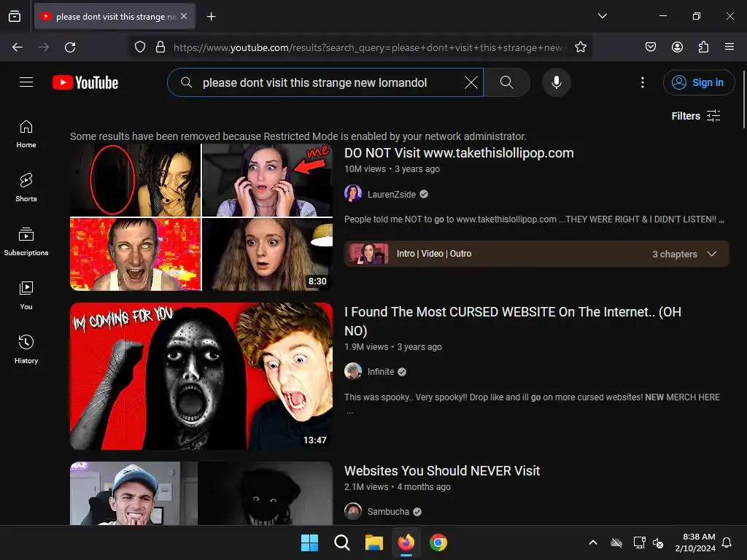This screenshot has width=747, height=560.
Task: Open the Intro chapter preview thumbnail
Action: coord(368,254)
